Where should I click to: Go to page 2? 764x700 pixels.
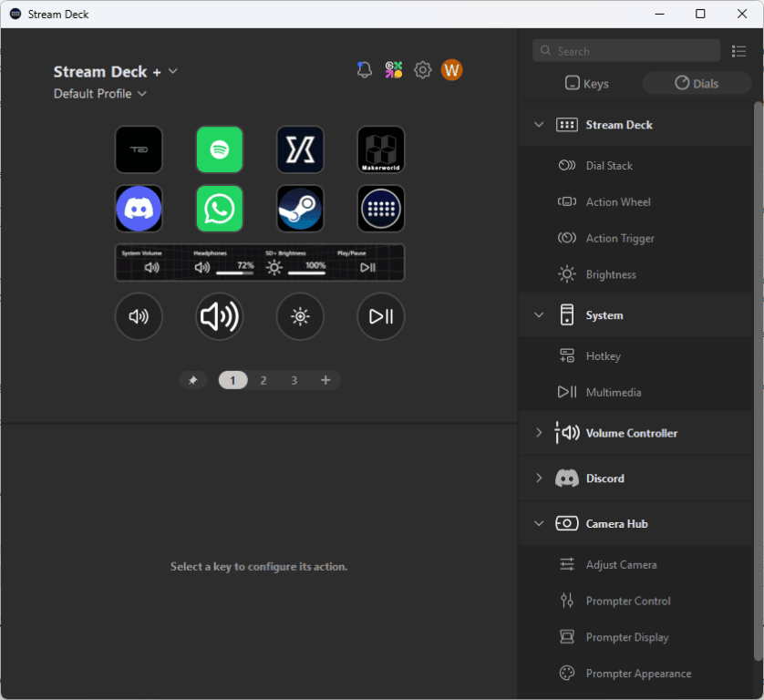click(x=263, y=380)
